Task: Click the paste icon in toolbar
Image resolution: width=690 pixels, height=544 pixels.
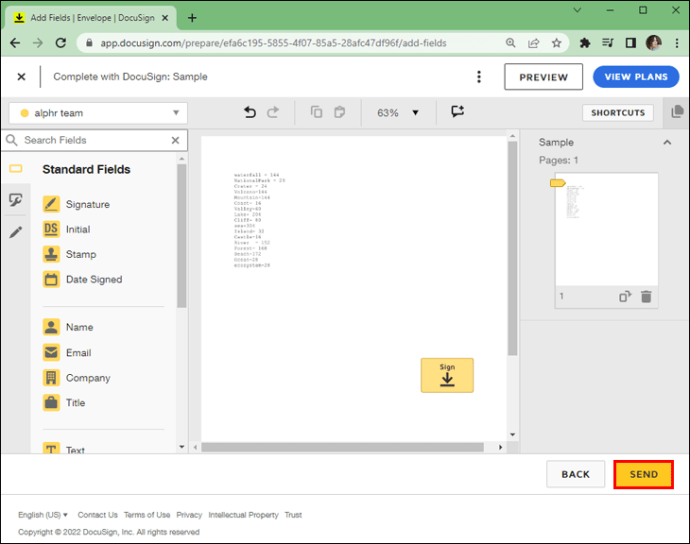Action: 340,112
